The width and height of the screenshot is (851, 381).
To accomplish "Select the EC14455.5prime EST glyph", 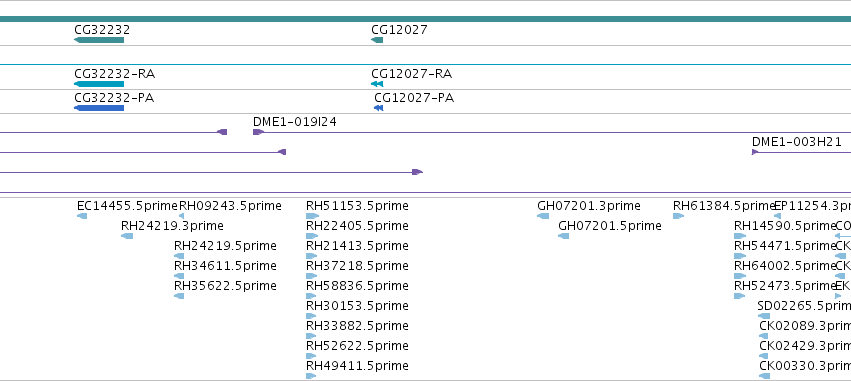I will pyautogui.click(x=82, y=216).
